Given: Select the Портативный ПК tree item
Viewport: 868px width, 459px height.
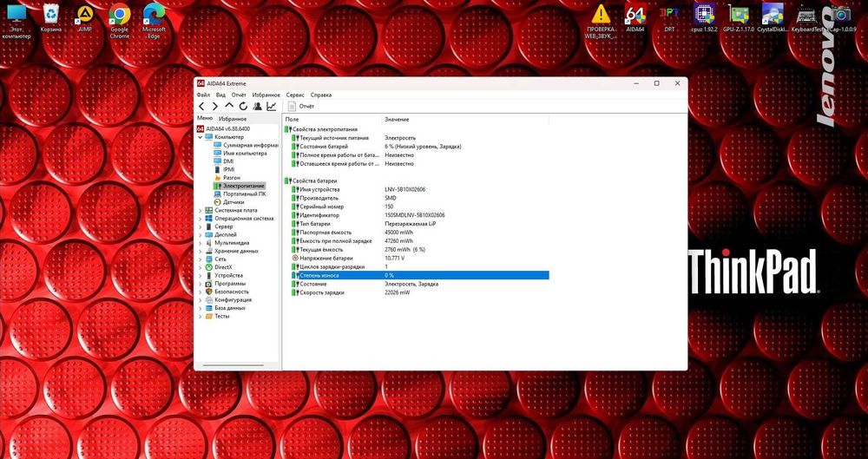Looking at the screenshot, I should click(240, 193).
